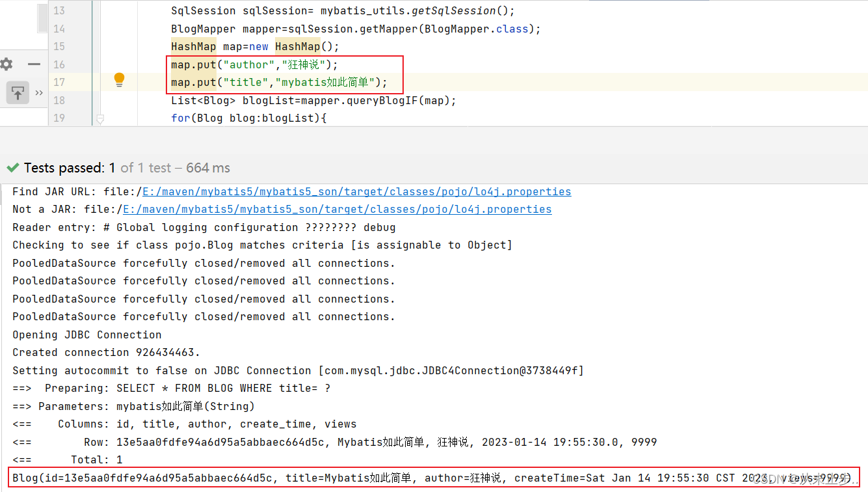Hide the run panel with minus icon
Screen dimensions: 868x492
pyautogui.click(x=34, y=64)
